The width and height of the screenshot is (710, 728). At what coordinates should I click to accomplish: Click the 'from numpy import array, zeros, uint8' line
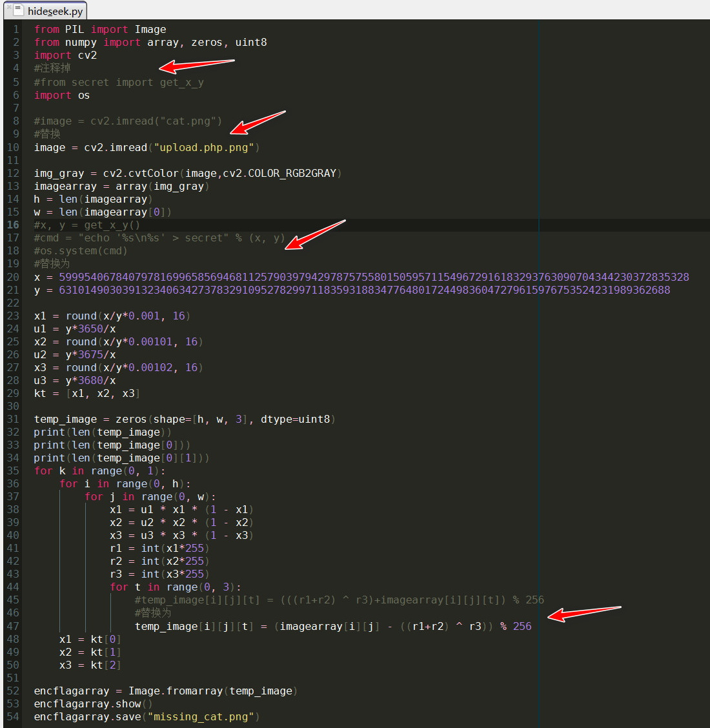point(150,42)
